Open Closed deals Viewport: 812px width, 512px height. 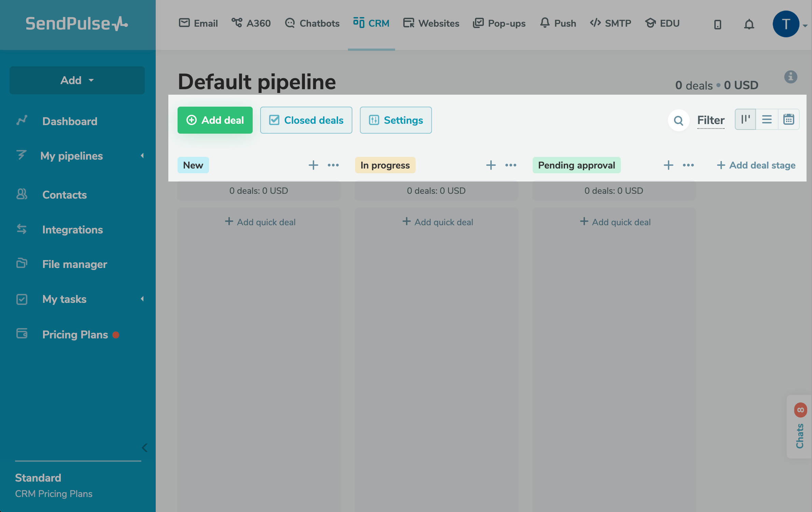pyautogui.click(x=306, y=120)
